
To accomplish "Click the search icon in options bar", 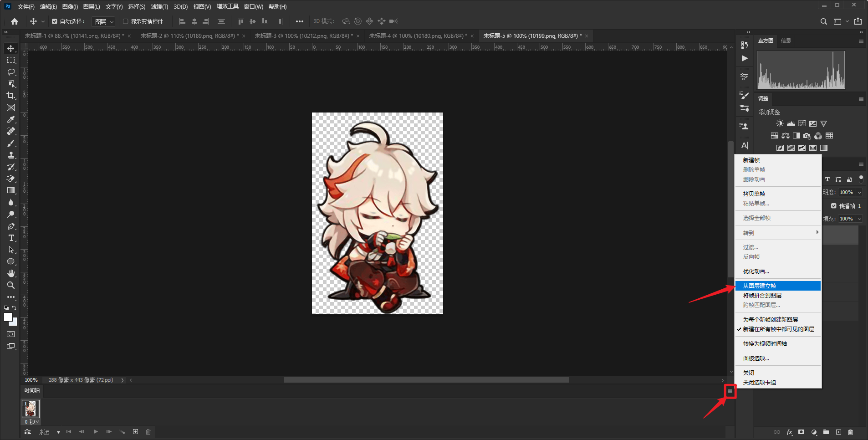I will (823, 21).
